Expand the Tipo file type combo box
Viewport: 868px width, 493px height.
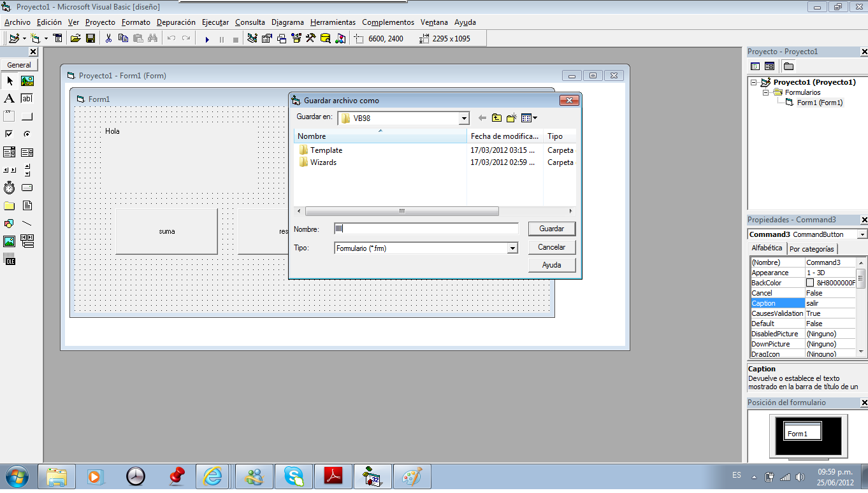point(513,247)
